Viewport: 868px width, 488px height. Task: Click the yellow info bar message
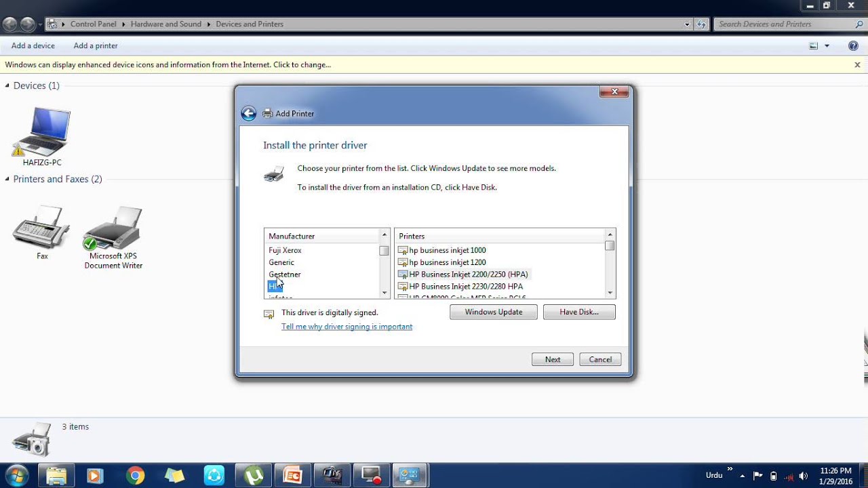pyautogui.click(x=168, y=65)
